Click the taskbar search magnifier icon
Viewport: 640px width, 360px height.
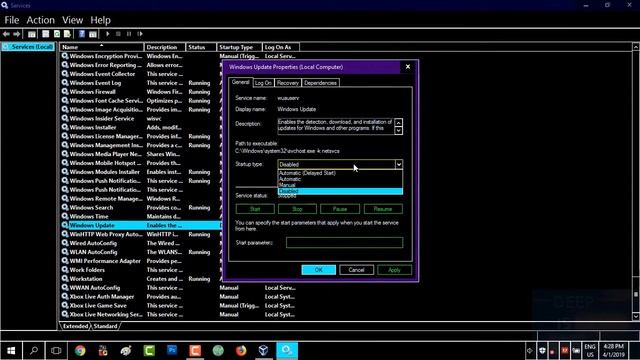click(34, 351)
